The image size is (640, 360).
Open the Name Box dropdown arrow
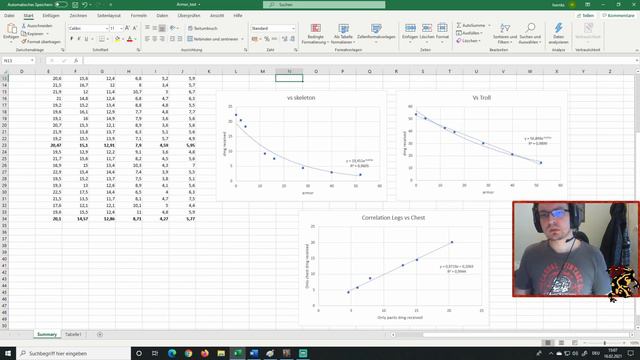pyautogui.click(x=32, y=60)
